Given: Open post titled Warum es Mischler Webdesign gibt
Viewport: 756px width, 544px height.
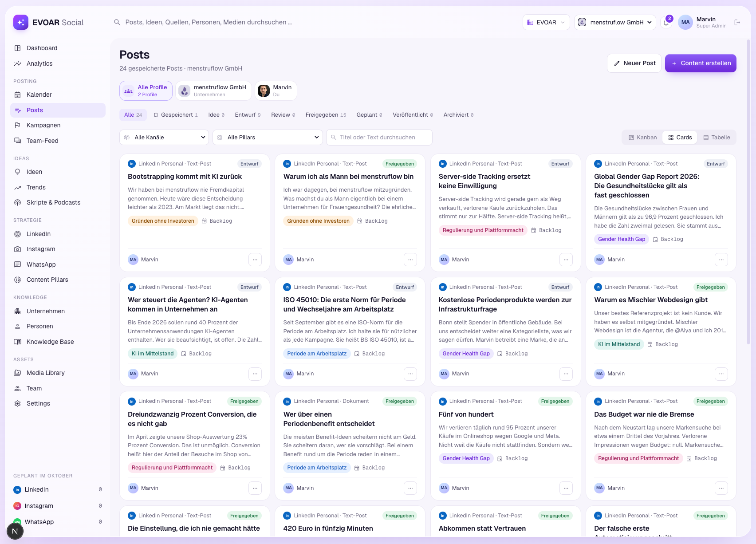Looking at the screenshot, I should pos(651,300).
